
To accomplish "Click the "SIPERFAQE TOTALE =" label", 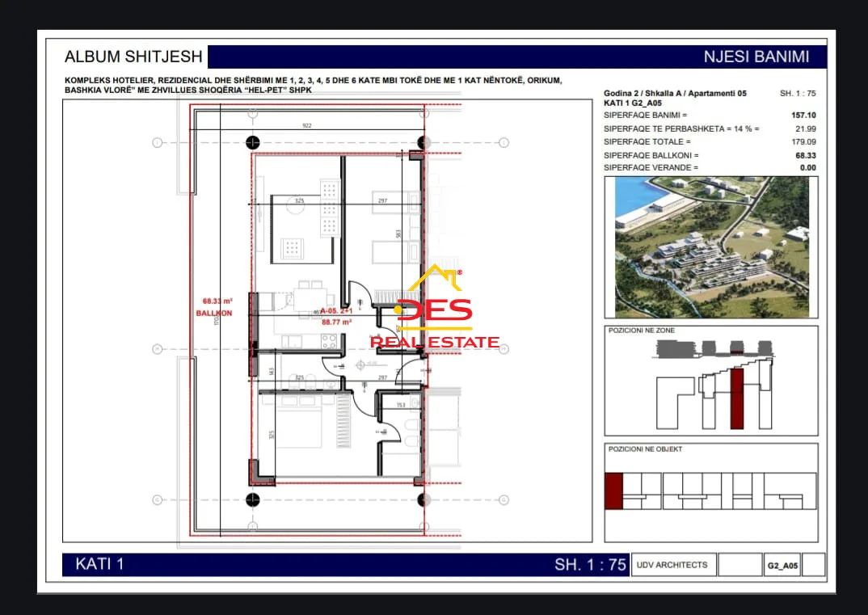I will pyautogui.click(x=647, y=141).
